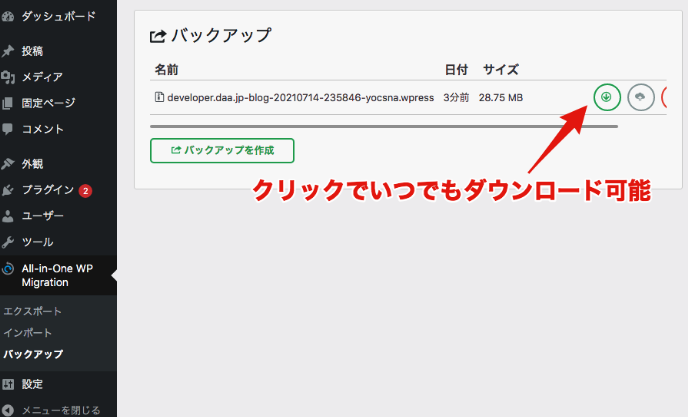688x417 pixels.
Task: Click the wrench icon beside ツール
Action: 8,242
